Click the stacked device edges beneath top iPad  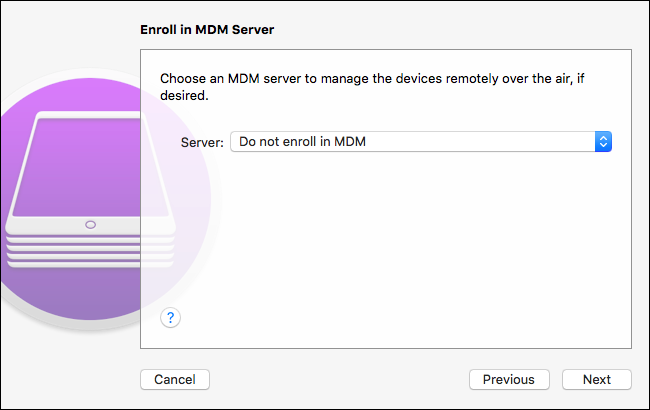(x=90, y=250)
